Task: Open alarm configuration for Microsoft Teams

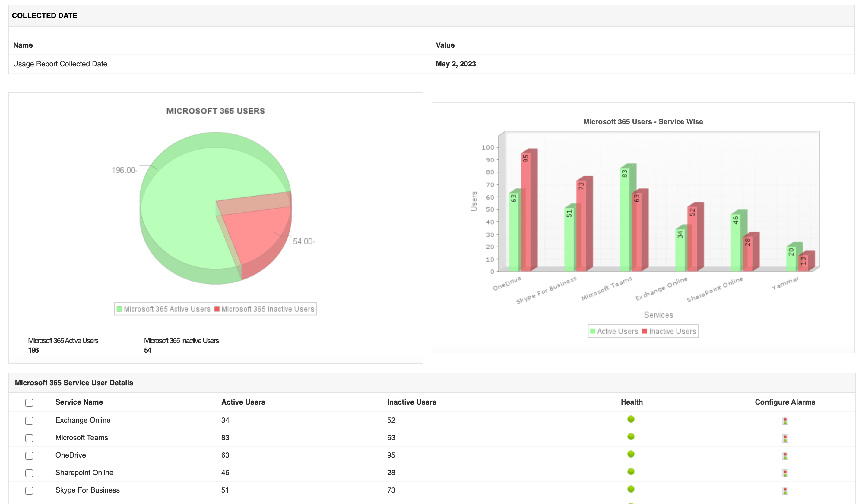Action: 785,438
